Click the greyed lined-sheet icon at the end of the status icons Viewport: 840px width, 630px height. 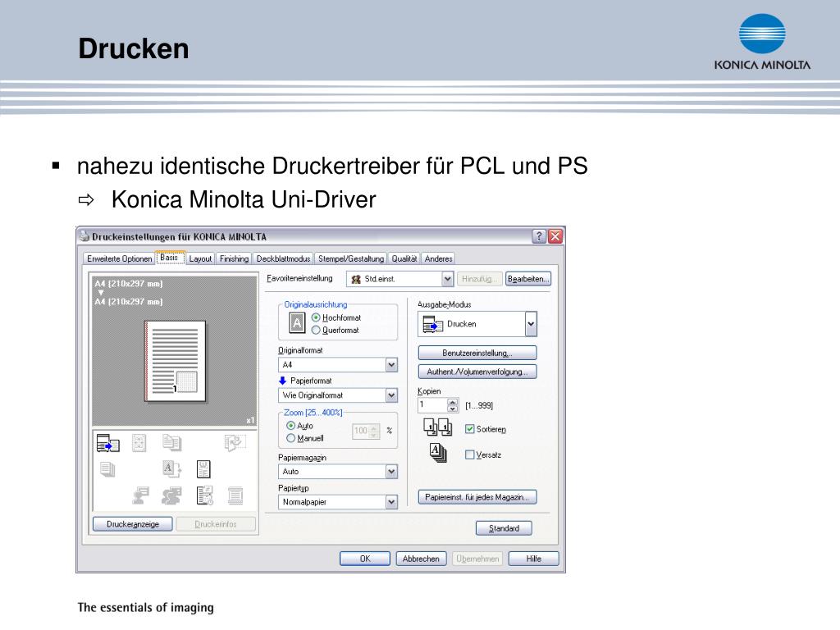(x=235, y=495)
